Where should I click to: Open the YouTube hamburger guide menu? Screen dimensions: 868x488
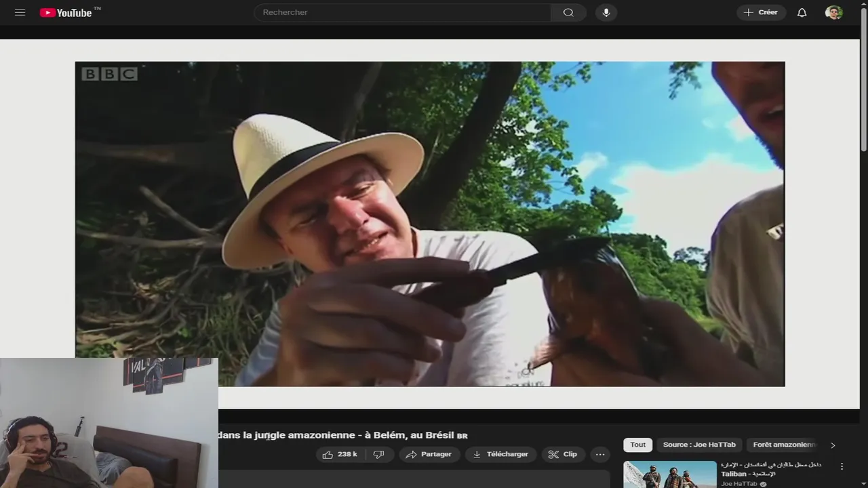(x=20, y=12)
